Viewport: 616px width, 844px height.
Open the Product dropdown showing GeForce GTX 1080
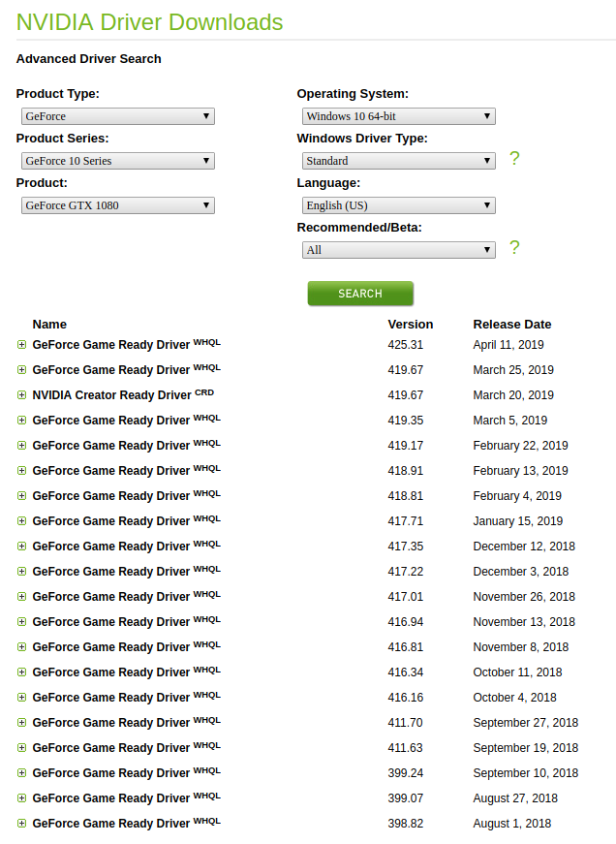118,205
